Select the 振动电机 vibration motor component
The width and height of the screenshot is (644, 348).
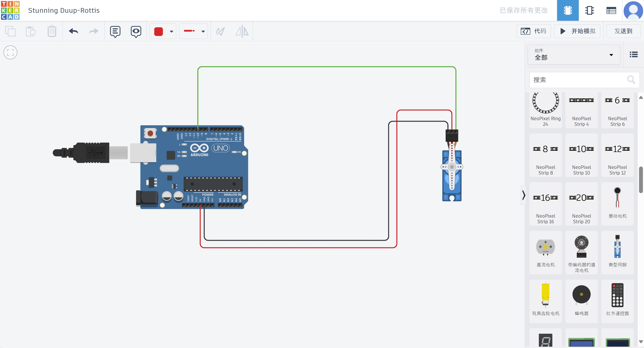click(x=618, y=204)
